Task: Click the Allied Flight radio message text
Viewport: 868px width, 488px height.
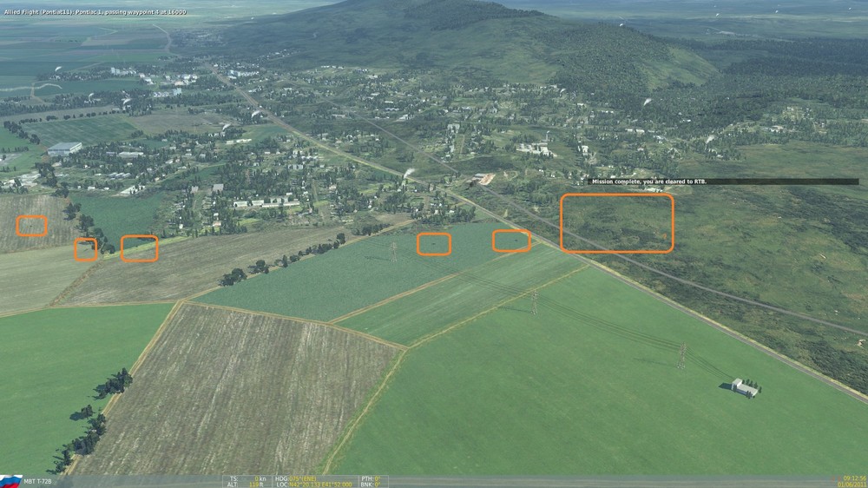Action: point(95,11)
